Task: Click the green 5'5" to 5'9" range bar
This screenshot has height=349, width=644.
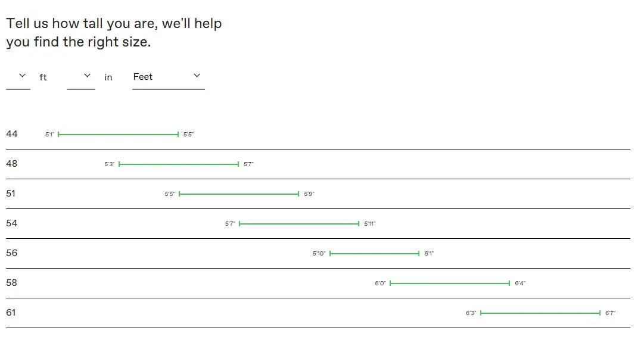Action: pyautogui.click(x=239, y=194)
